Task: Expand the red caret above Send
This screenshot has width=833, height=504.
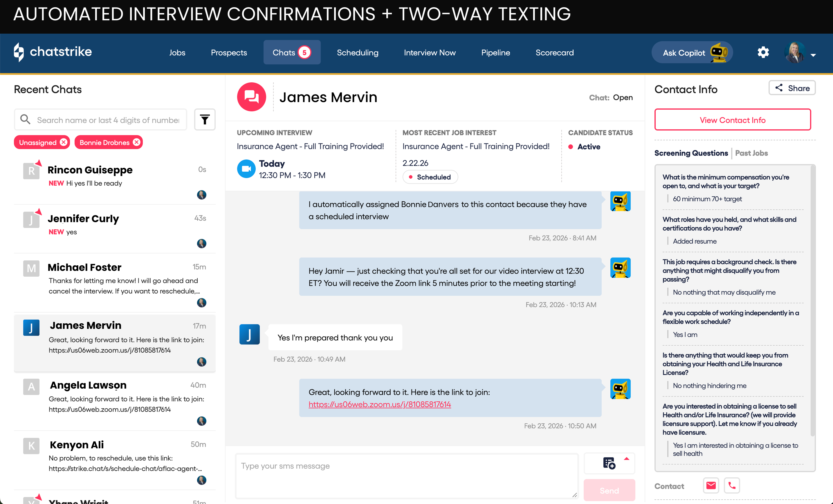Action: pyautogui.click(x=626, y=458)
